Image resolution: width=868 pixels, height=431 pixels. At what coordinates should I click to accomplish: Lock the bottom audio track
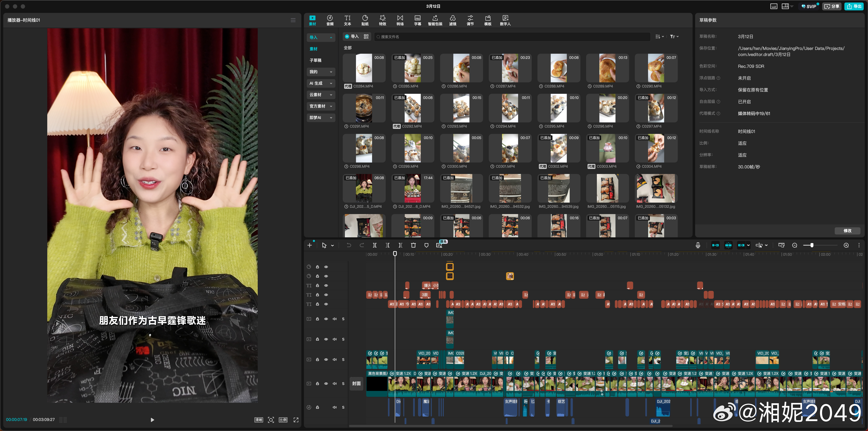(x=317, y=407)
